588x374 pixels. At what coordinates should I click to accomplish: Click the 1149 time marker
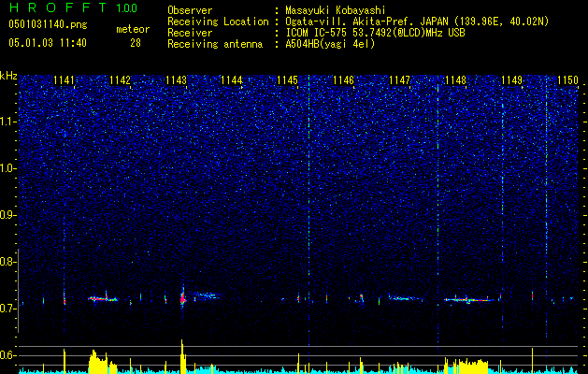coord(511,80)
